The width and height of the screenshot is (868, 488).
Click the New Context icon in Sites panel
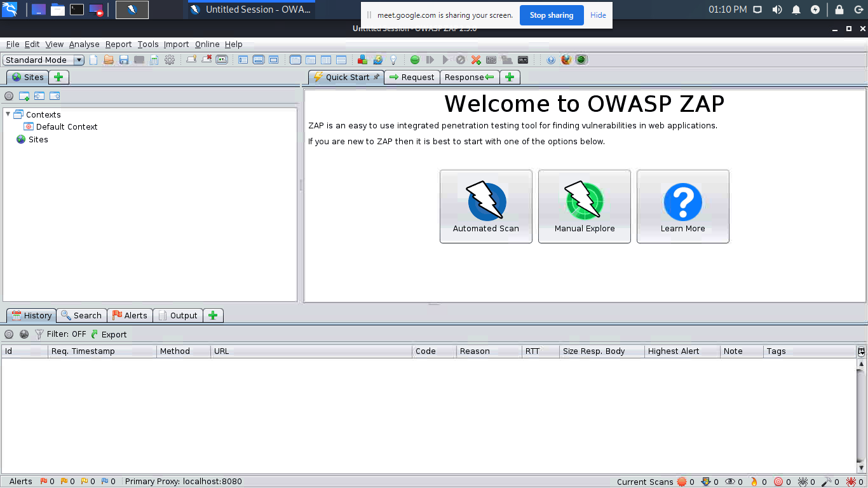point(24,97)
